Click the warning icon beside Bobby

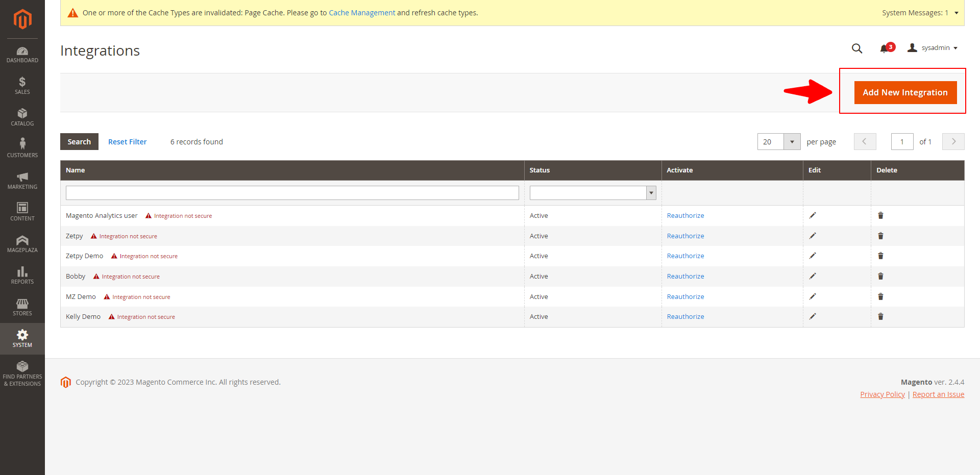(x=96, y=277)
